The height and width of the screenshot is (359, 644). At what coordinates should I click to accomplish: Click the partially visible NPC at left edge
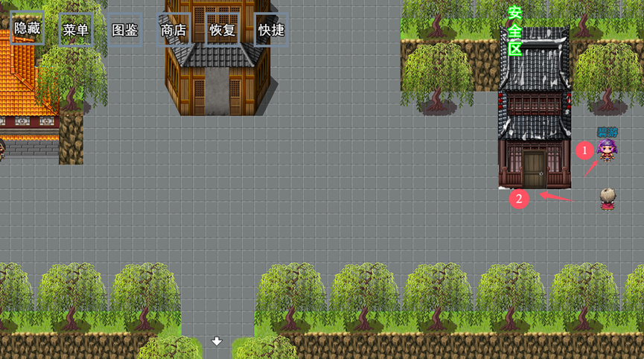(2, 150)
